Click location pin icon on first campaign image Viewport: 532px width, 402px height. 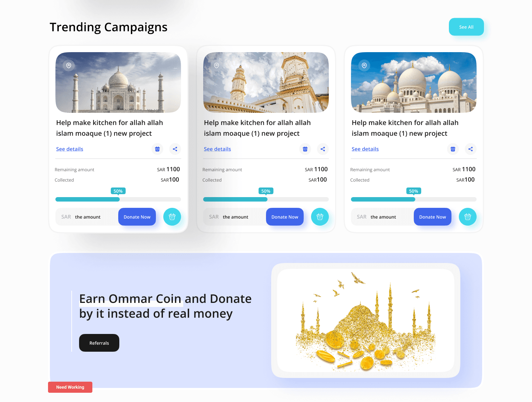(x=69, y=65)
